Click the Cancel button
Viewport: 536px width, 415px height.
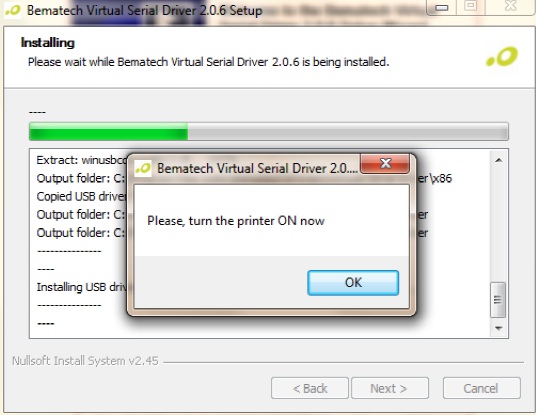coord(481,388)
